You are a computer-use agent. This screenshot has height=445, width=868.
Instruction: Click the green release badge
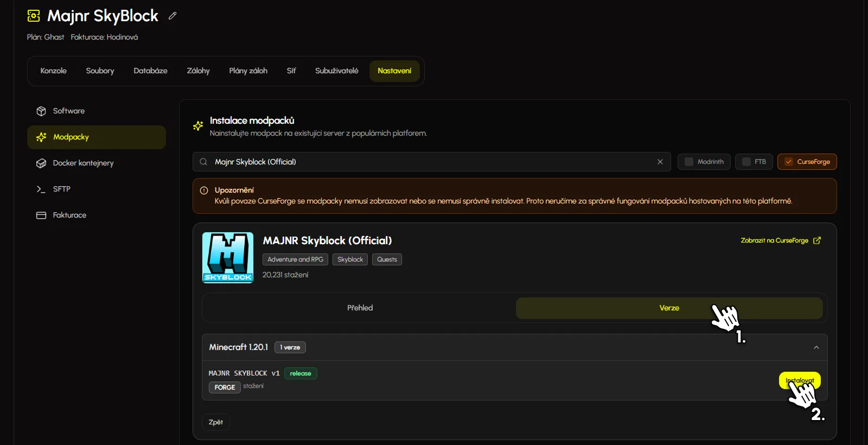point(301,373)
